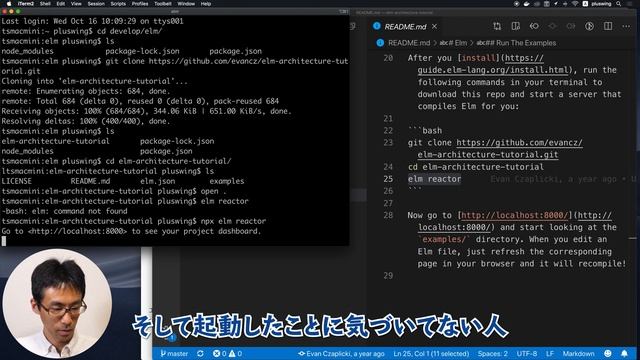Open the iTerm2 application menu

[x=26, y=4]
